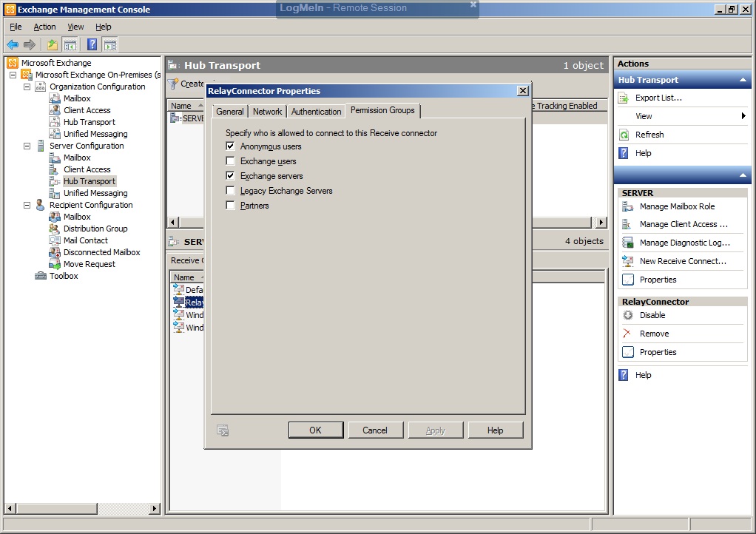Collapse the Microsoft Exchange On-Premises node
The height and width of the screenshot is (534, 756).
click(13, 75)
